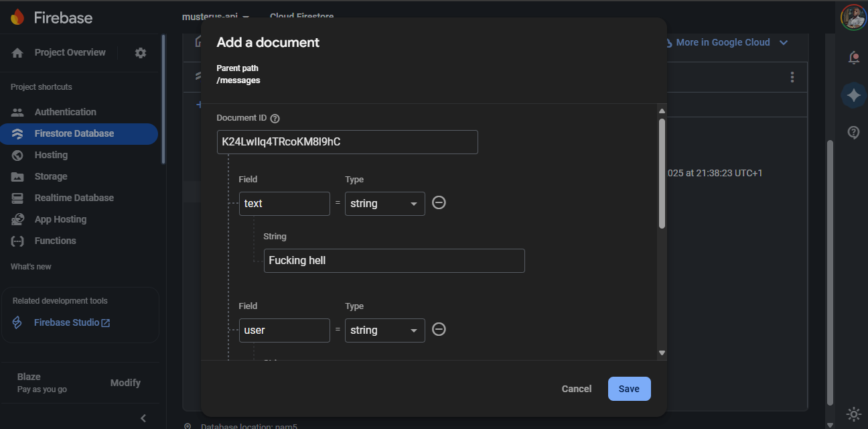Open project settings gear beside Project Overview

tap(140, 52)
